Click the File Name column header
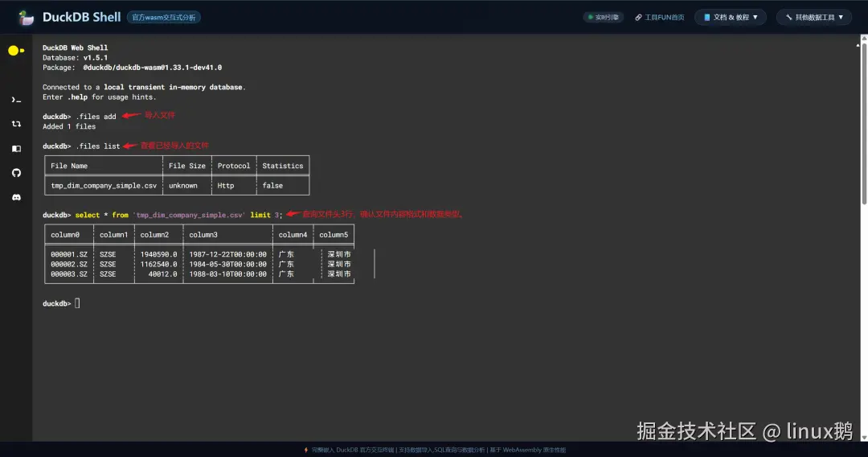 tap(69, 166)
